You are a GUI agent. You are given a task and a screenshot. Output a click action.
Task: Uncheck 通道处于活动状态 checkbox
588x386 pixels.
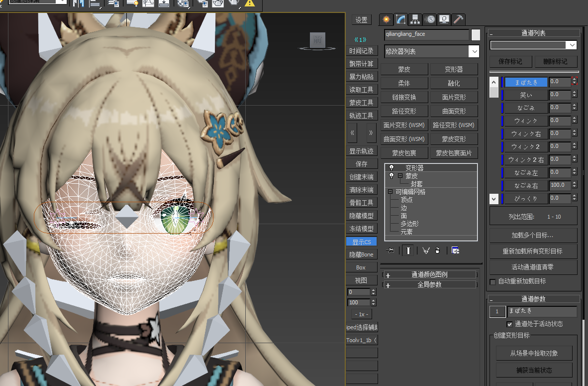509,324
